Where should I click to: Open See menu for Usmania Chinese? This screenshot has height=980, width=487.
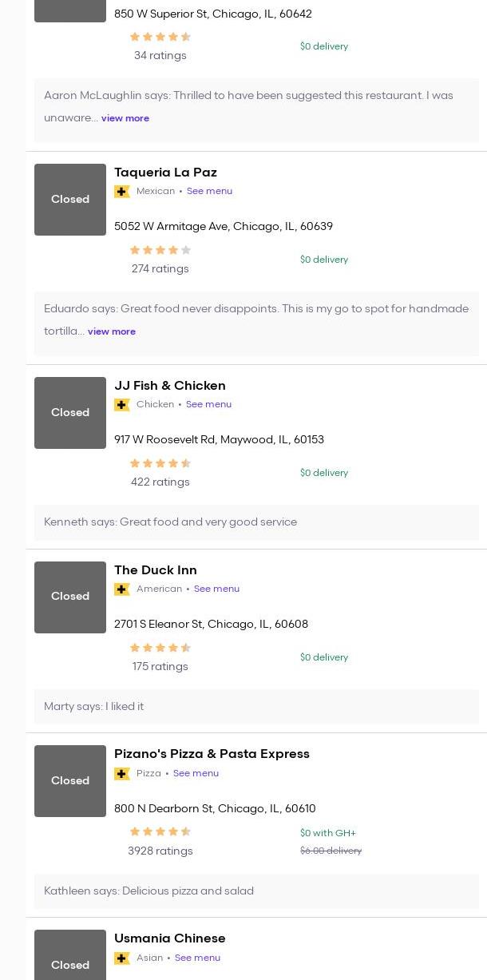(197, 958)
